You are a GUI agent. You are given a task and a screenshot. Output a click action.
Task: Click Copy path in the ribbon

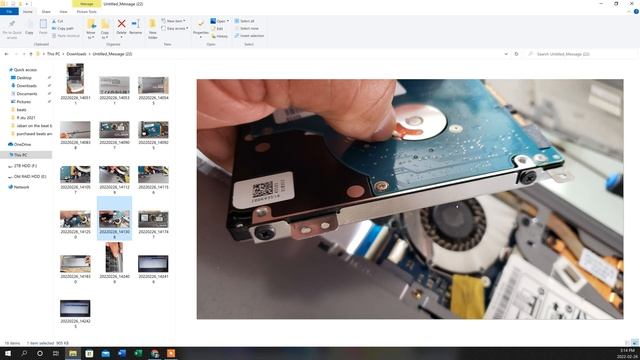(x=63, y=29)
